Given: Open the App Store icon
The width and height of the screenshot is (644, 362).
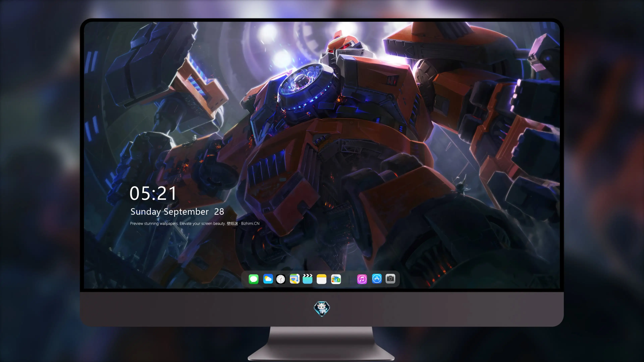Looking at the screenshot, I should coord(377,279).
